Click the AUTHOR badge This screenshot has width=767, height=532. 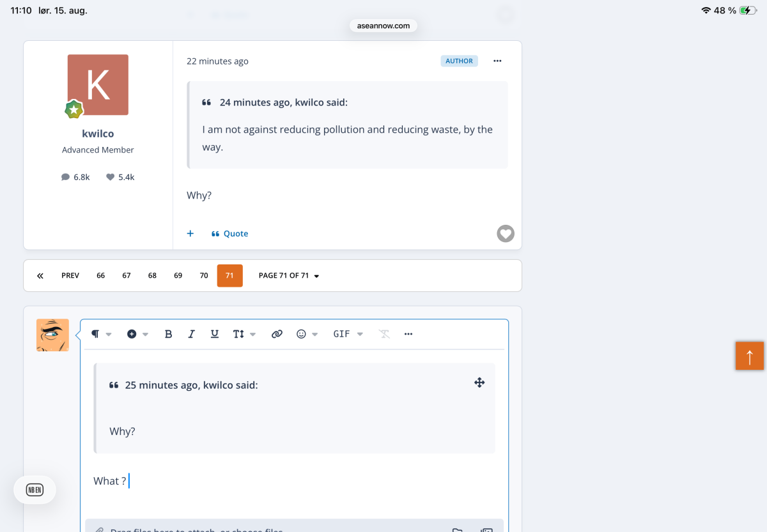click(459, 61)
